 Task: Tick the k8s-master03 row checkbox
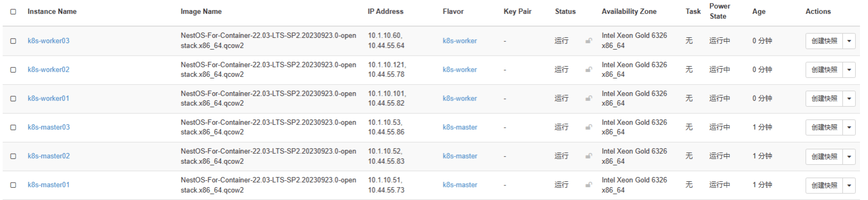pos(13,128)
